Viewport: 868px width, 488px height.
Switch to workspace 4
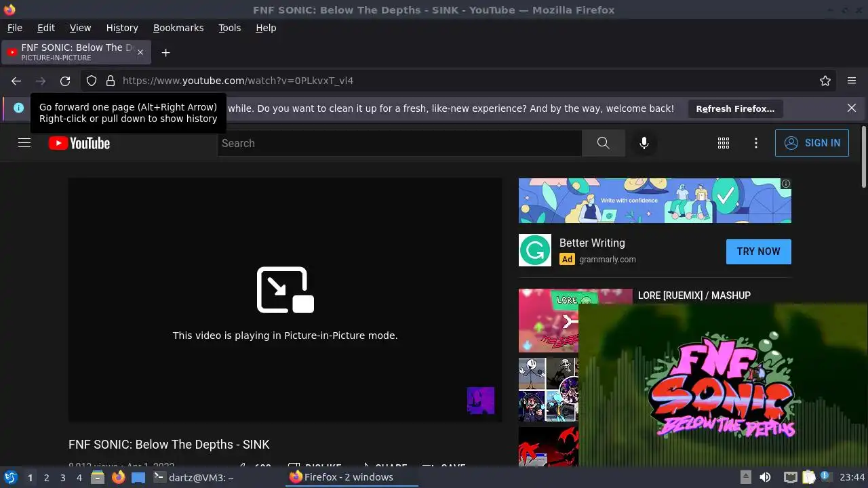[79, 478]
